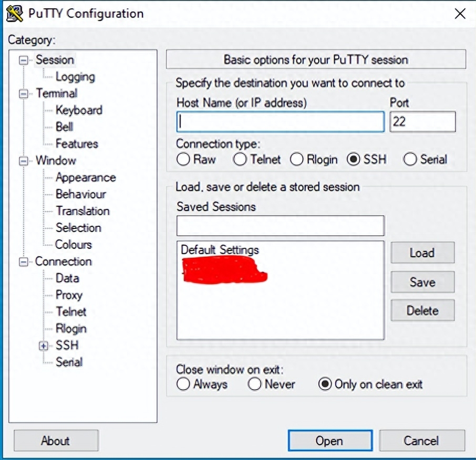The width and height of the screenshot is (476, 460).
Task: Expand the SSH tree node
Action: click(44, 346)
